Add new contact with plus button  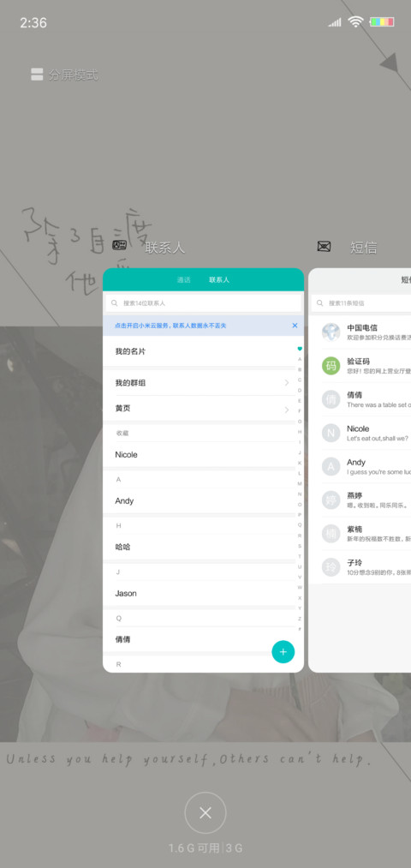pos(283,651)
